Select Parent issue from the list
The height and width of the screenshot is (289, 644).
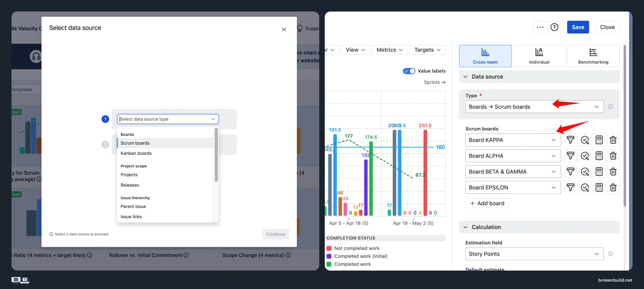(165, 206)
